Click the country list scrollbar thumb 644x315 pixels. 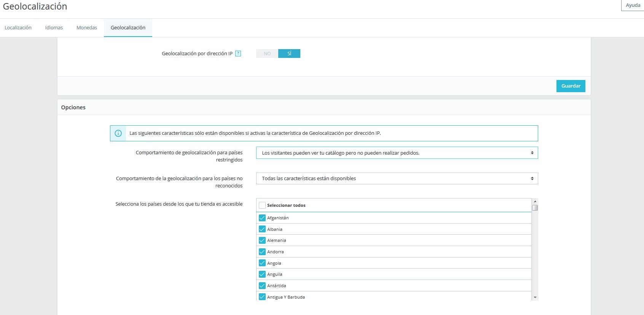coord(535,208)
